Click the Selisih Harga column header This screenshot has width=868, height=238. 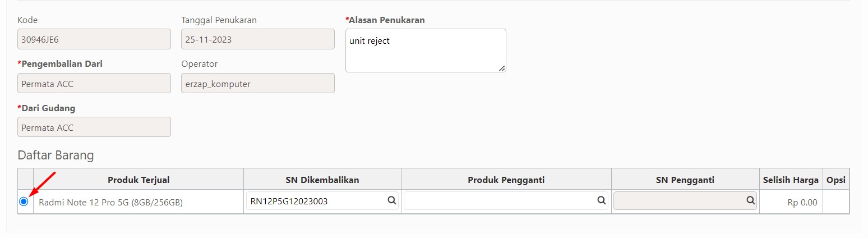coord(791,180)
